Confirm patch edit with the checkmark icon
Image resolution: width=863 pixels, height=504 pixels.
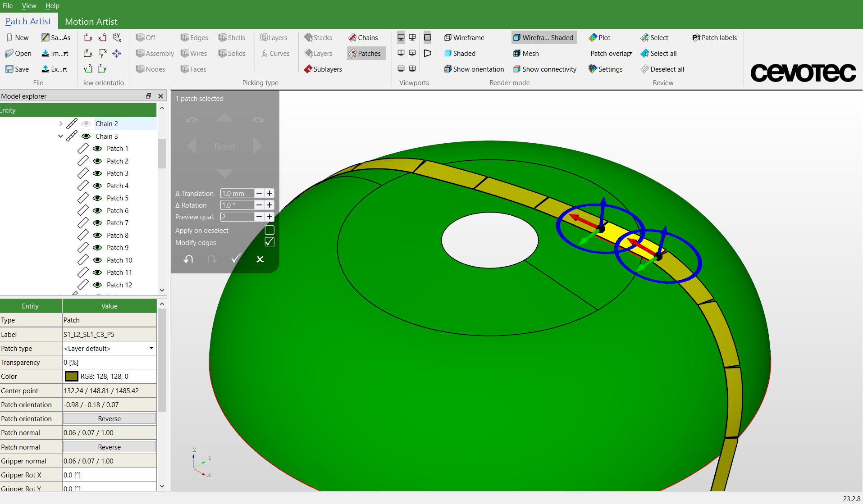point(236,259)
